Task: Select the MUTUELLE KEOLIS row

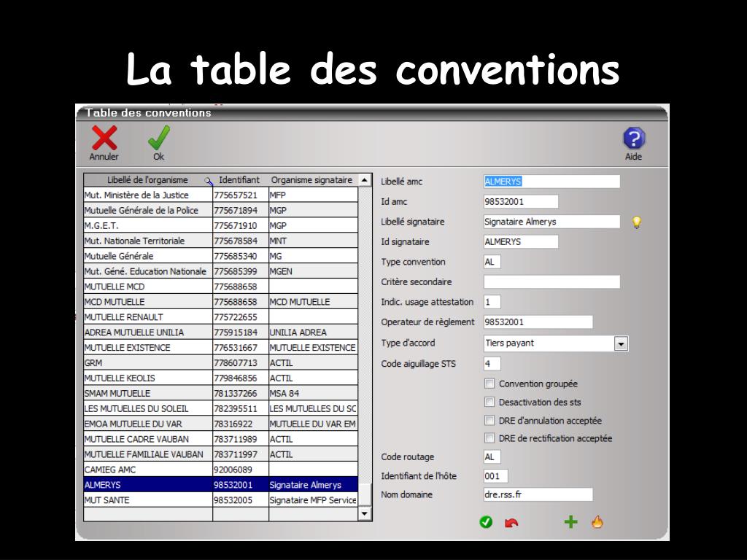Action: [x=220, y=378]
